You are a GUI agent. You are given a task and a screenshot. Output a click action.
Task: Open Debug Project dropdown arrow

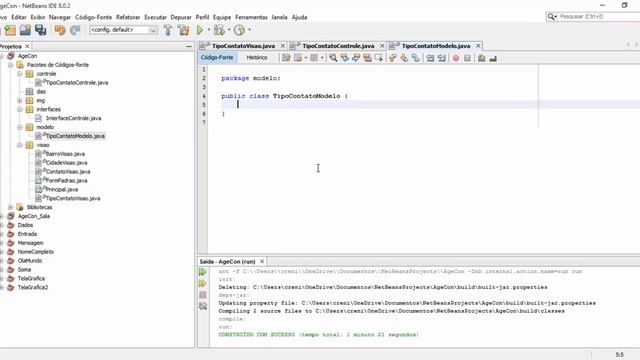pos(229,30)
